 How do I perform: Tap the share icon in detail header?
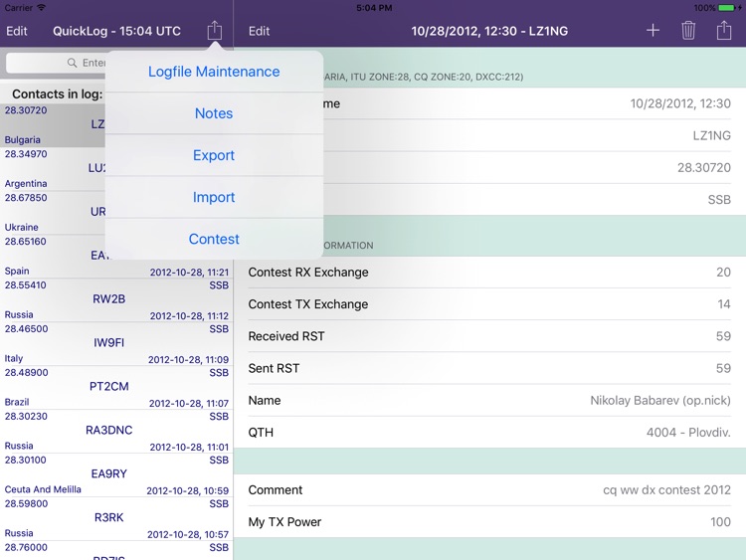coord(724,31)
